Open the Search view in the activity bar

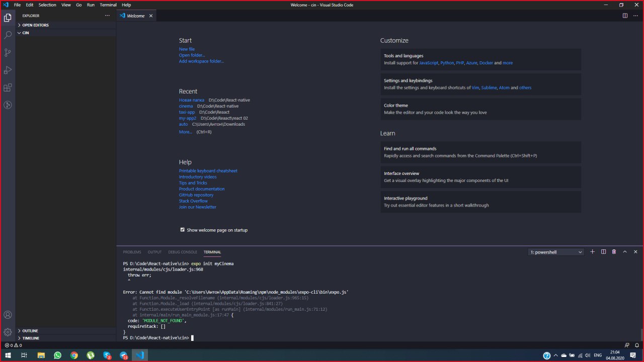click(x=8, y=35)
